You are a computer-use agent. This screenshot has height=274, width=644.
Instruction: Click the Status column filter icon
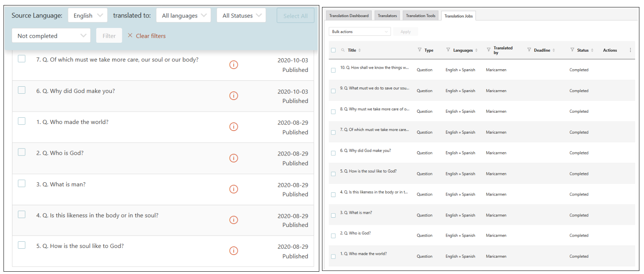[572, 50]
